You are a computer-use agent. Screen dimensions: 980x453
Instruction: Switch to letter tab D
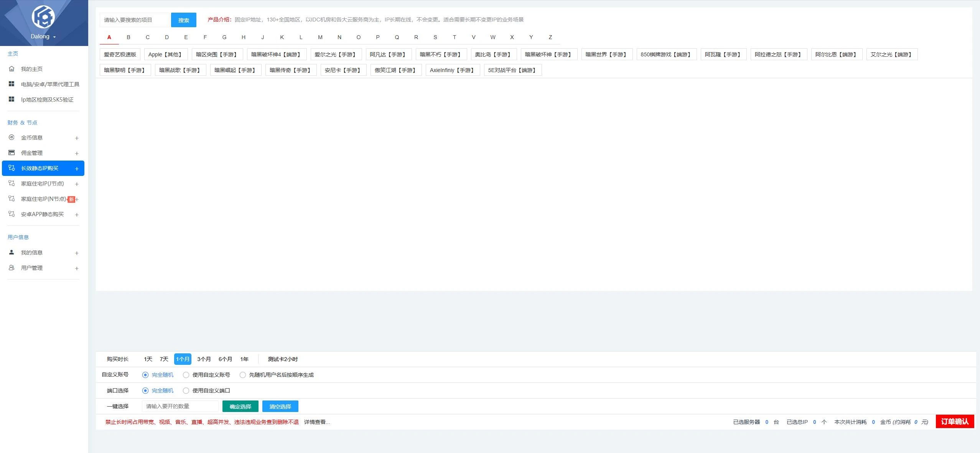[167, 37]
